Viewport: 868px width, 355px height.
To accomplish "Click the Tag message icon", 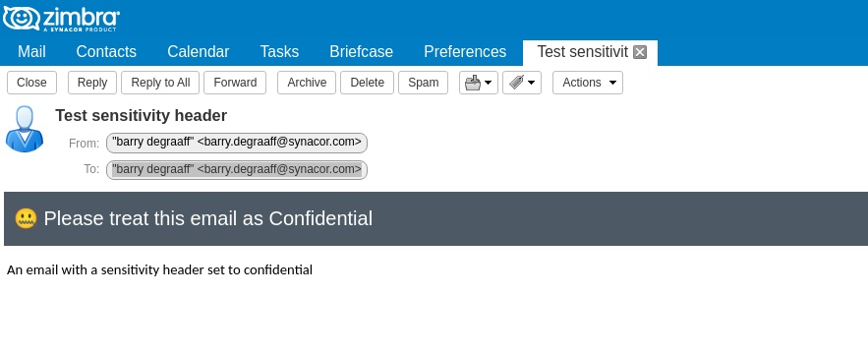I will point(516,83).
